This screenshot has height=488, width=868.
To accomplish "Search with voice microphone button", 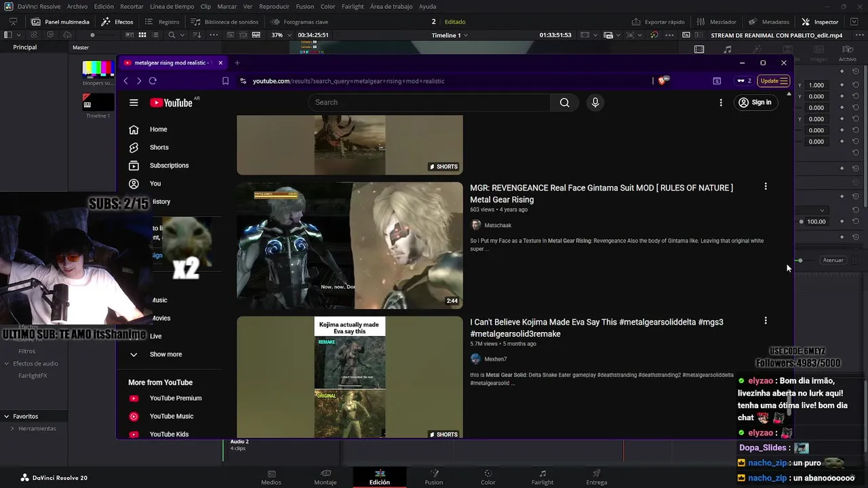I will pyautogui.click(x=595, y=102).
